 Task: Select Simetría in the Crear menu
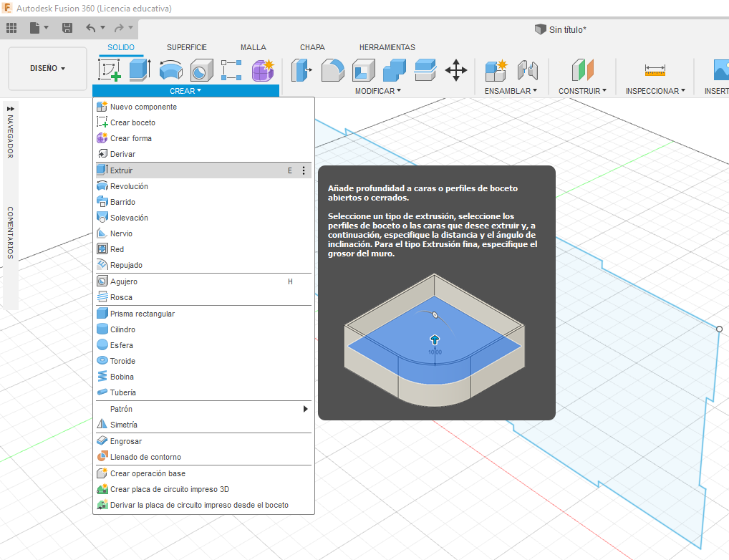(x=203, y=425)
